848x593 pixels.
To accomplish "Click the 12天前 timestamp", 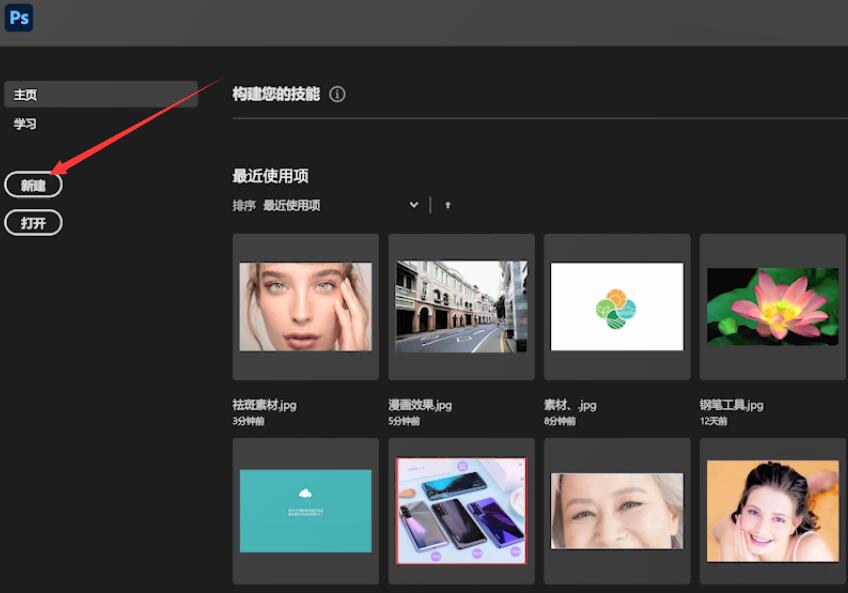I will (x=713, y=421).
